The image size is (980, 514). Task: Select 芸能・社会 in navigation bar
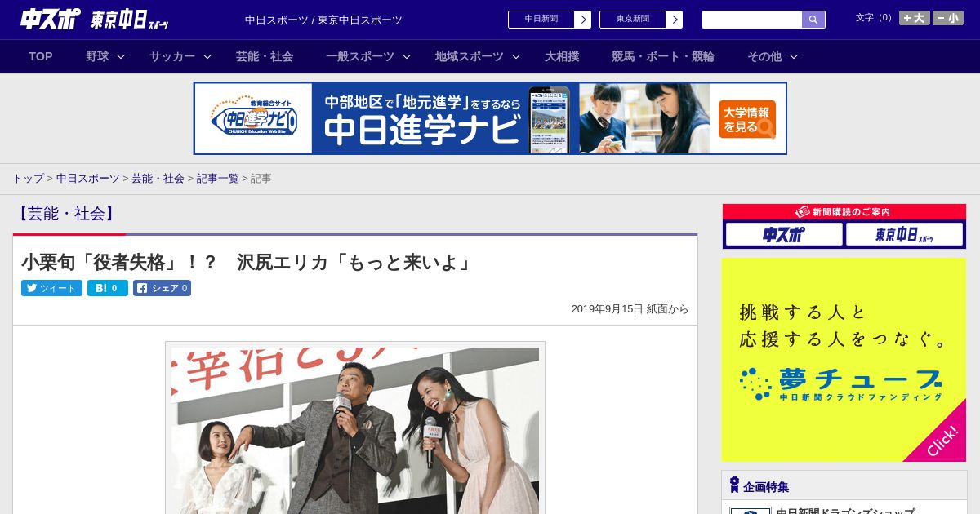coord(265,56)
